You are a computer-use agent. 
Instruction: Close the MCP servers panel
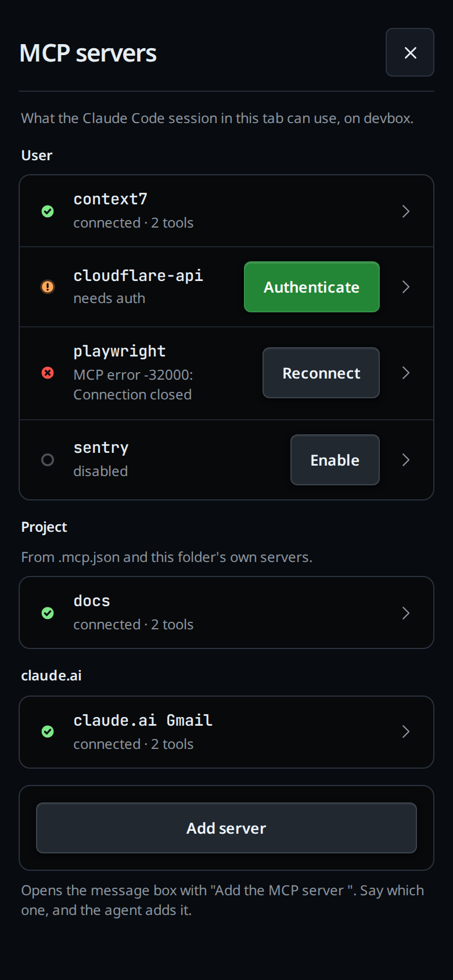[x=410, y=52]
